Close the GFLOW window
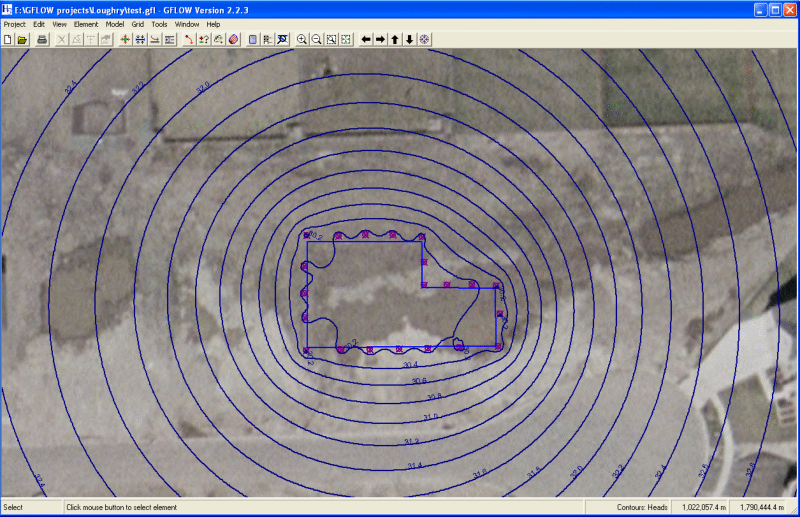The height and width of the screenshot is (517, 800). (x=790, y=10)
